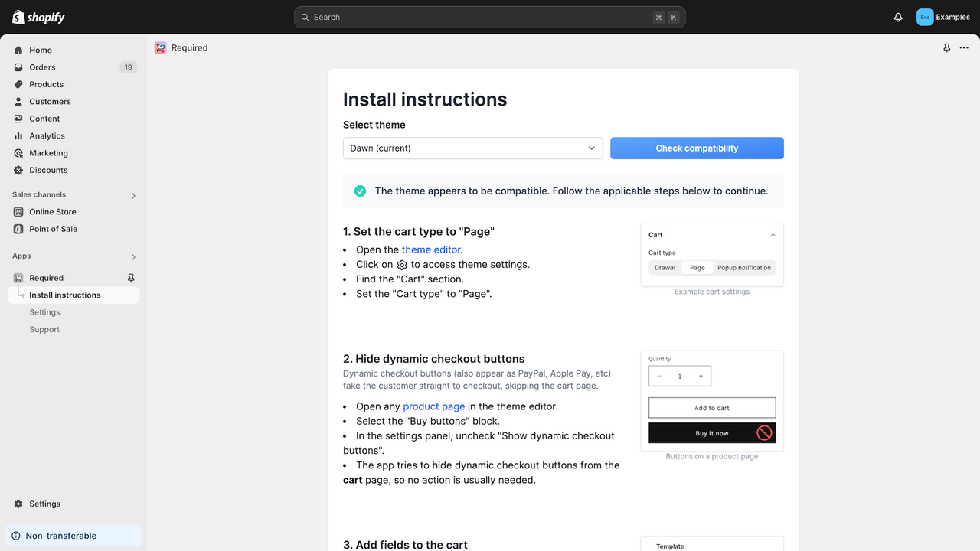980x551 pixels.
Task: Follow the theme editor link
Action: 431,249
